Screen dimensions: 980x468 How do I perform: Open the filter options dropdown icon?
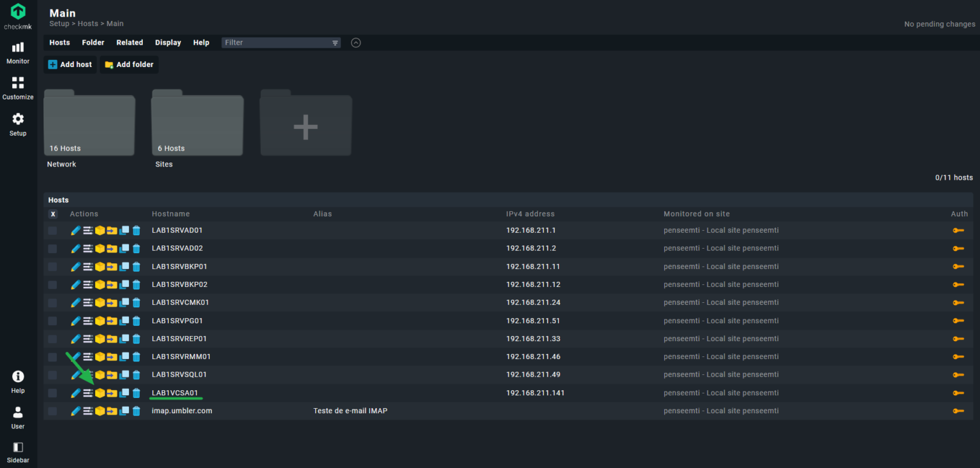tap(335, 43)
